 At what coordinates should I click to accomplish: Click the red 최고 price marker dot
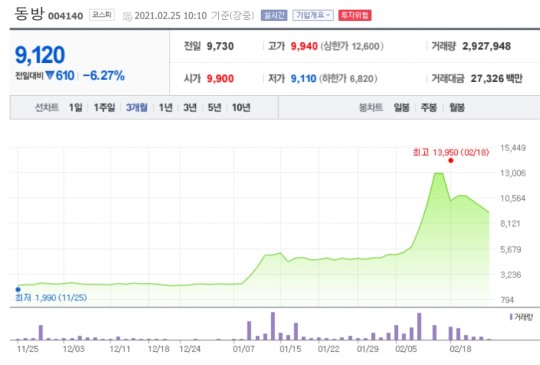coord(451,160)
